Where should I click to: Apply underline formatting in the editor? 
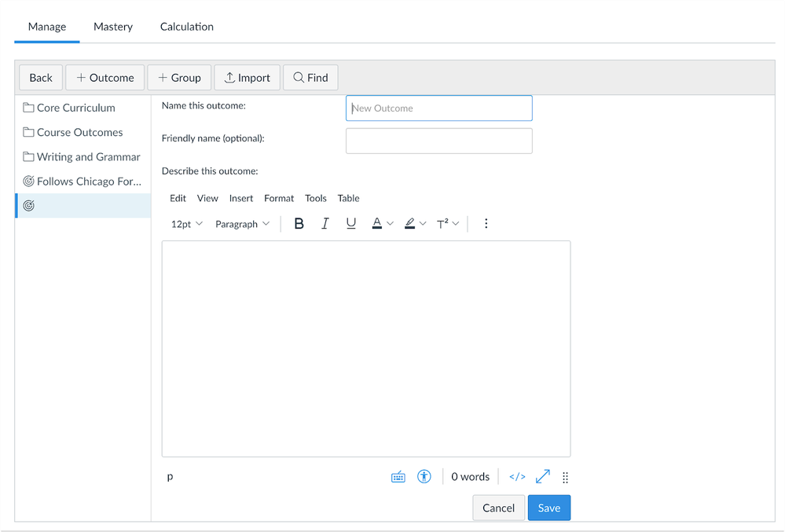point(351,224)
